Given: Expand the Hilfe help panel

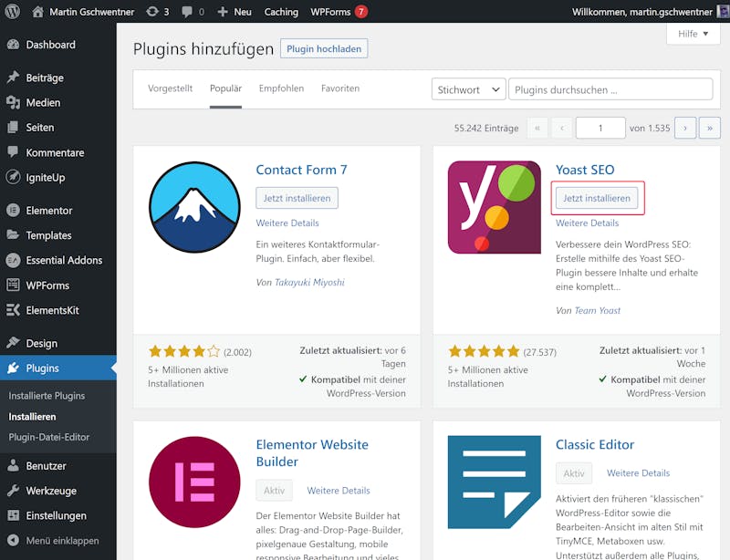Looking at the screenshot, I should pos(693,34).
